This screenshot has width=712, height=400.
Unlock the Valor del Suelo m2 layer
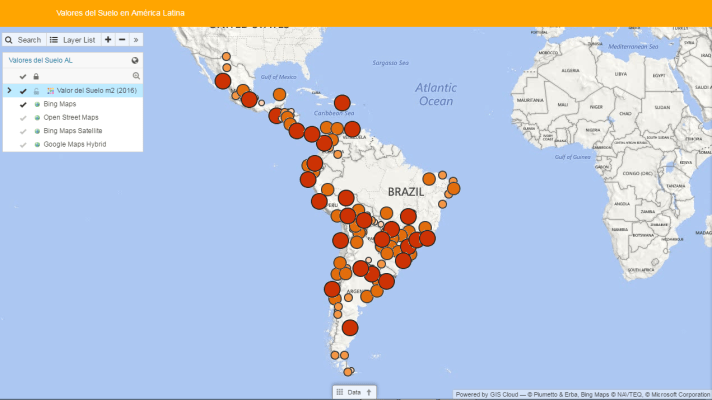pos(36,91)
